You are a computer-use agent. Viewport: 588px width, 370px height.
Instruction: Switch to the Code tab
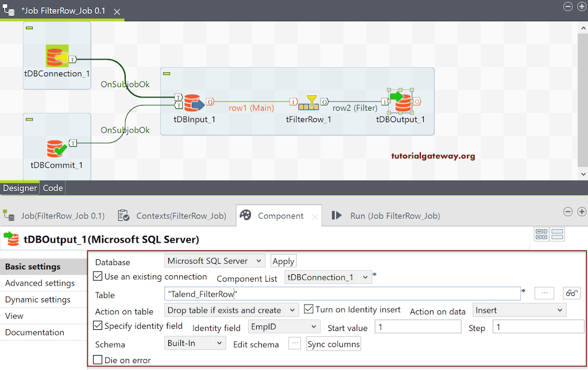[x=52, y=188]
